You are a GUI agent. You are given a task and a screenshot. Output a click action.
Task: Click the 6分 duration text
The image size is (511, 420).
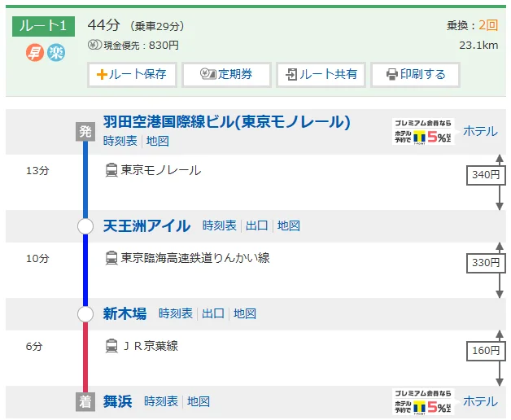pyautogui.click(x=34, y=346)
